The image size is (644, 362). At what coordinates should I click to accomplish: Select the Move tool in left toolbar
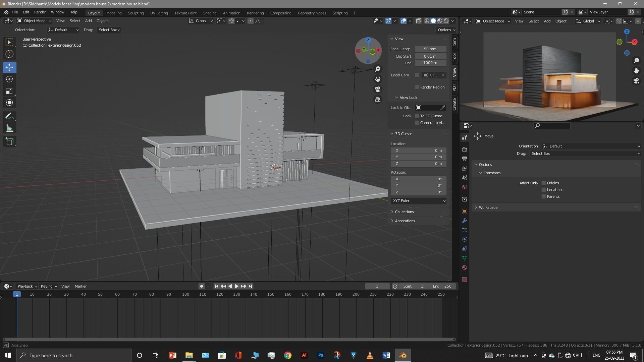click(9, 67)
